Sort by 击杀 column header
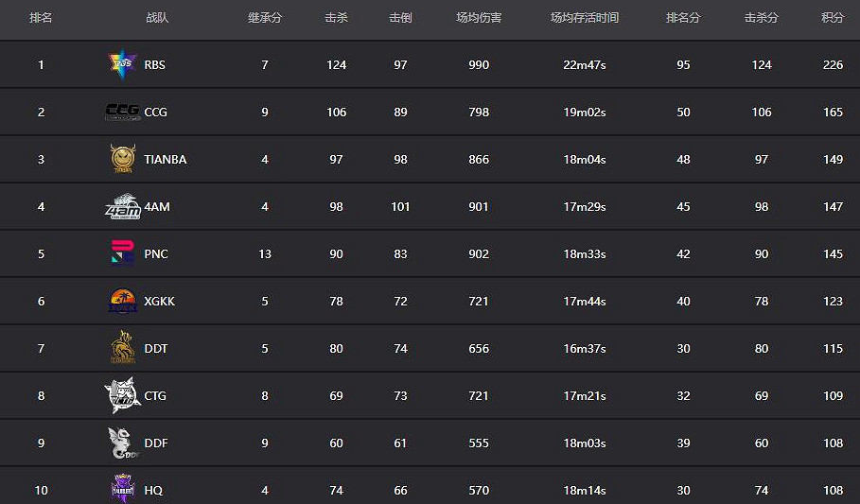This screenshot has width=860, height=504. (x=336, y=18)
